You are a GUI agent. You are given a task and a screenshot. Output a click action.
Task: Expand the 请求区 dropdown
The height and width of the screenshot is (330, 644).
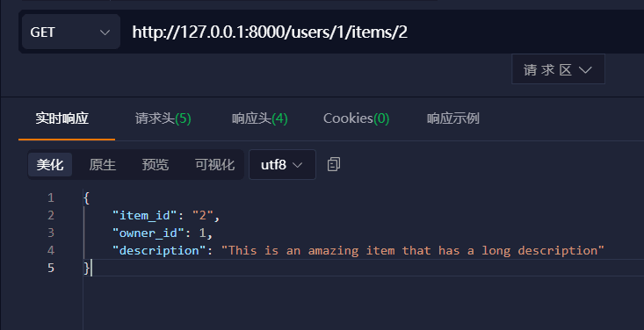(x=558, y=69)
